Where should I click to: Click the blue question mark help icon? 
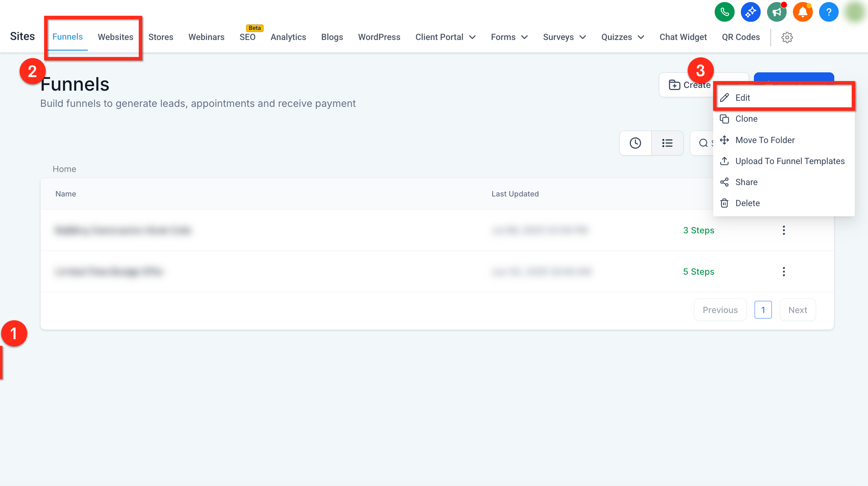click(829, 12)
